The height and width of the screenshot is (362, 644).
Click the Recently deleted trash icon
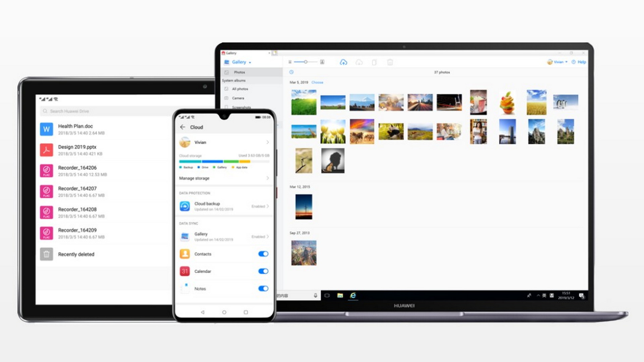pos(46,254)
